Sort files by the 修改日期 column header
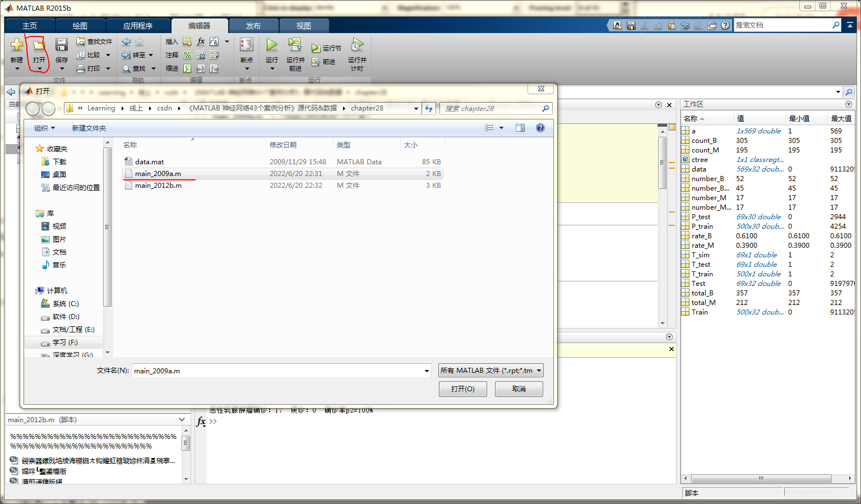The height and width of the screenshot is (504, 861). [x=299, y=145]
